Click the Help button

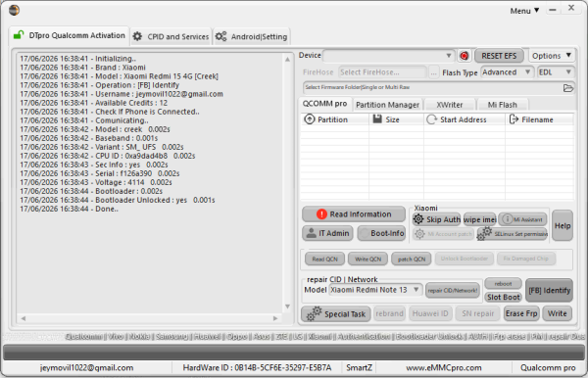[563, 225]
